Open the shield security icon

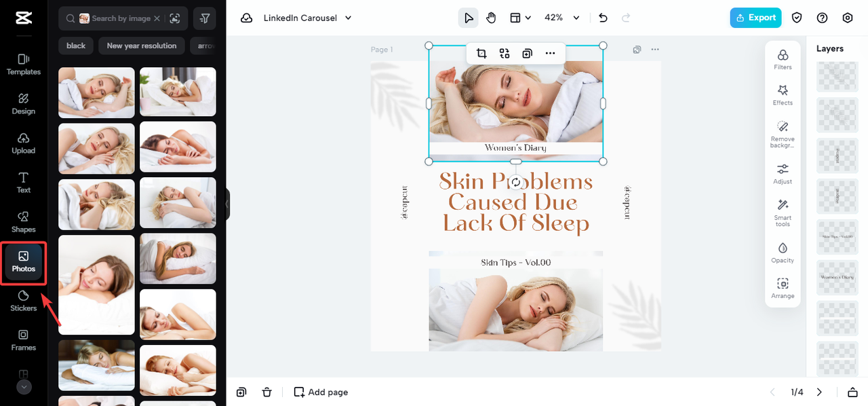(797, 18)
